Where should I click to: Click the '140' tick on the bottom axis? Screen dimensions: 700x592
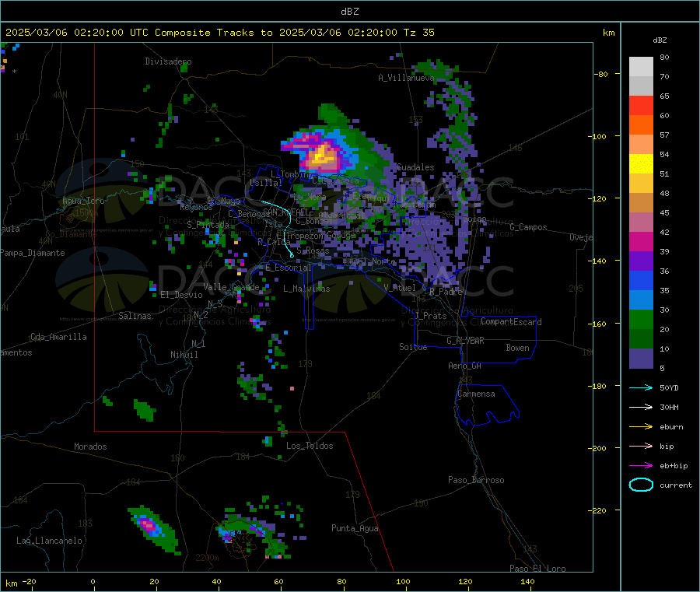[527, 581]
